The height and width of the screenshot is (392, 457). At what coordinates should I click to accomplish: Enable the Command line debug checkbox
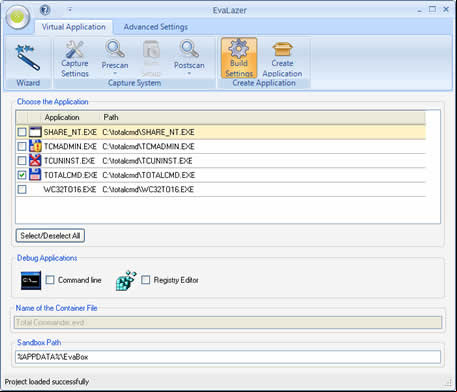50,280
